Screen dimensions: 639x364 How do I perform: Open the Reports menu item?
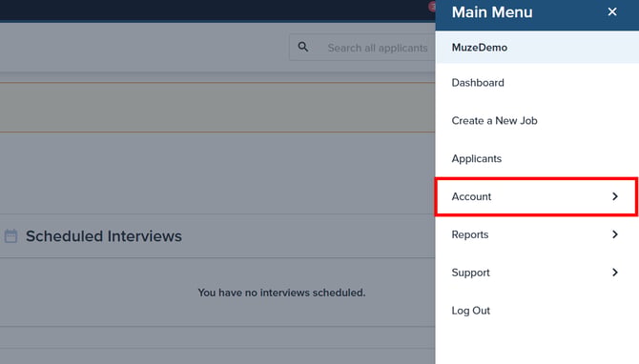[537, 234]
